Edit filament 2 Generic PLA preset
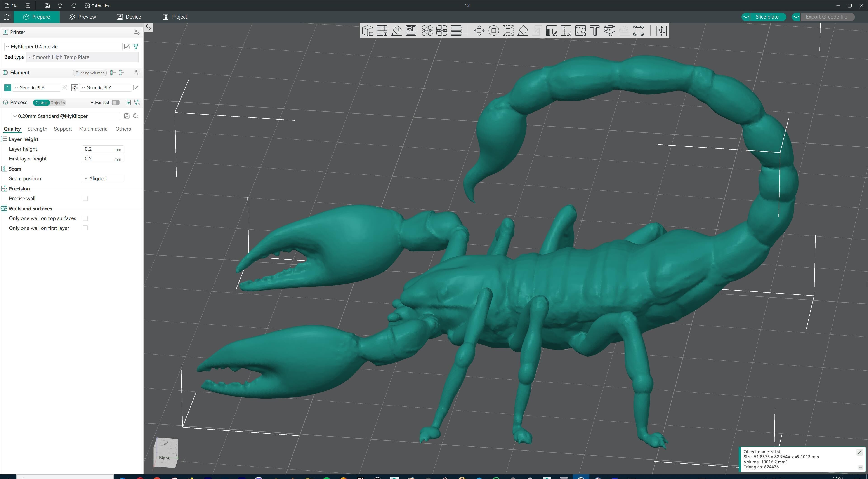 pyautogui.click(x=135, y=88)
